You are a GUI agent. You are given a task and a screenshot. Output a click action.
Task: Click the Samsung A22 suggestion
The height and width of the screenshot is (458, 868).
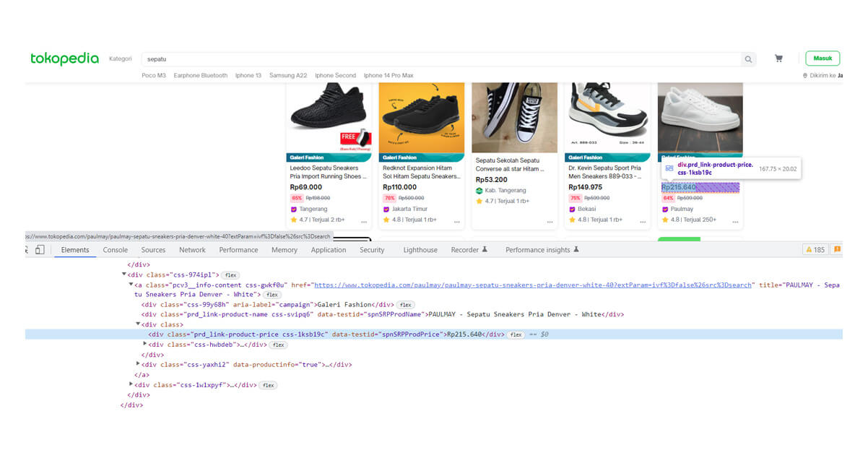(x=288, y=76)
